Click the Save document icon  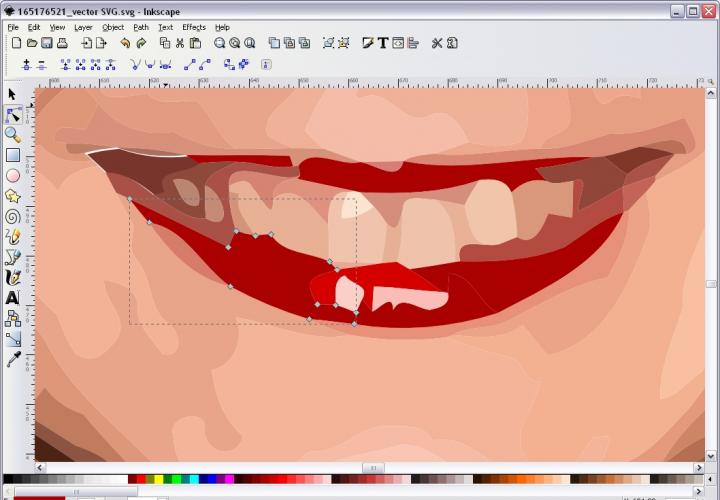[x=47, y=43]
